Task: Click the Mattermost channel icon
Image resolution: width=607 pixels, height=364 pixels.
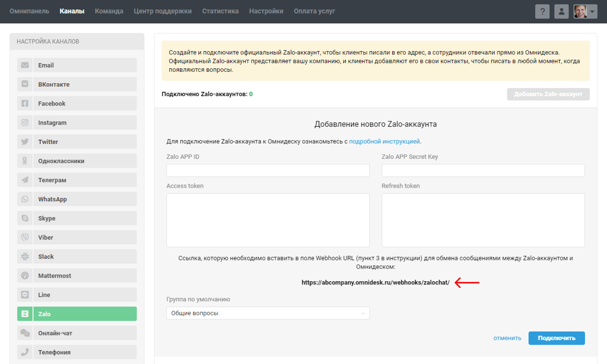Action: point(25,276)
